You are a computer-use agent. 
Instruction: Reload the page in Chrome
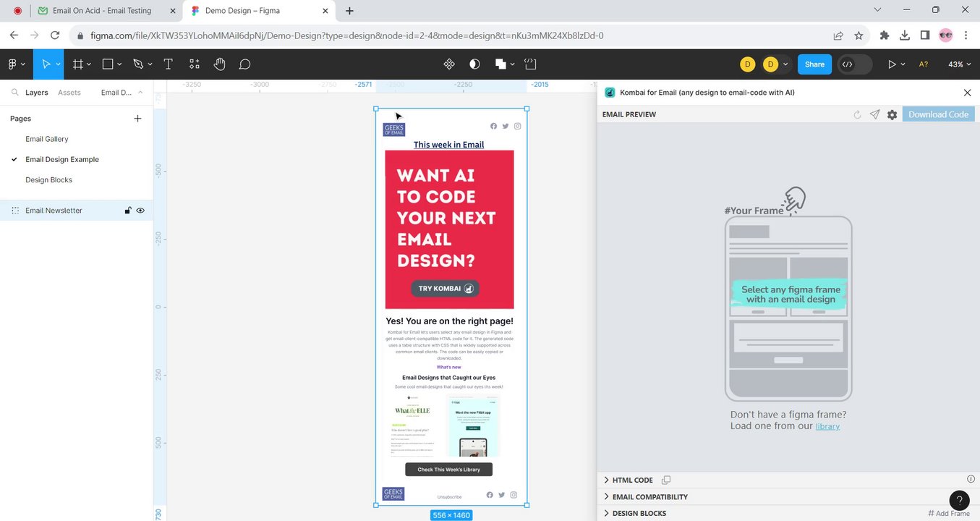click(55, 35)
